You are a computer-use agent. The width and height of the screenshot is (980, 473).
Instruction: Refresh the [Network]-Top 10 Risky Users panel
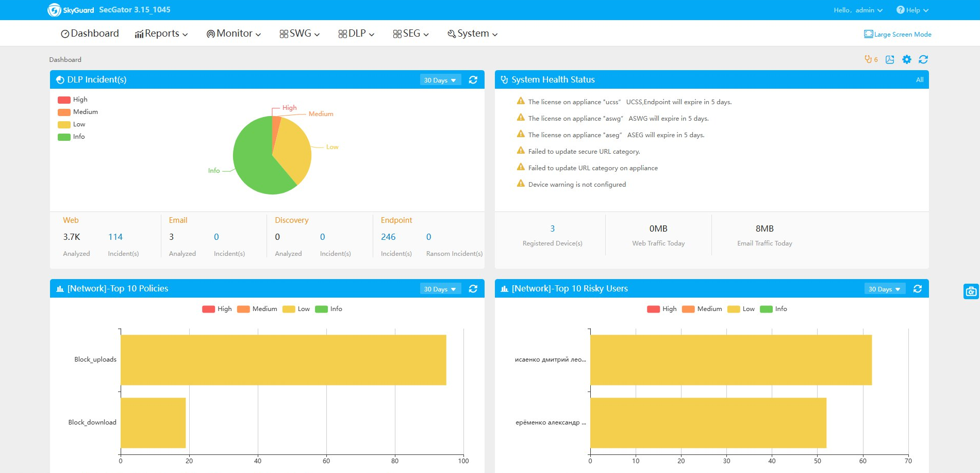(918, 289)
